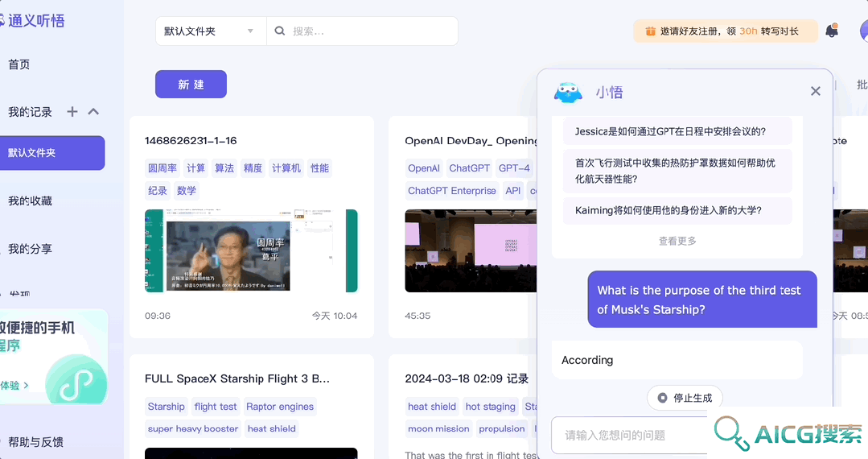Open record titled 1468626231-1-16

pos(191,141)
